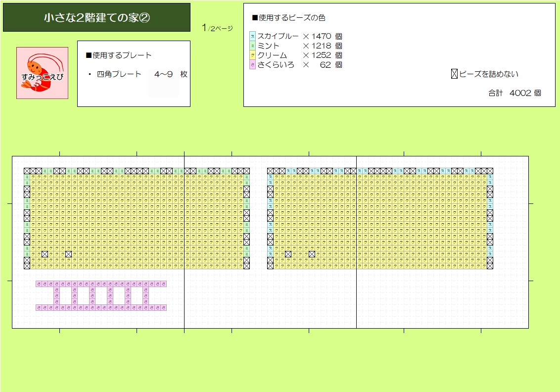This screenshot has width=560, height=392.
Task: Click the mint color swatch
Action: (x=252, y=46)
